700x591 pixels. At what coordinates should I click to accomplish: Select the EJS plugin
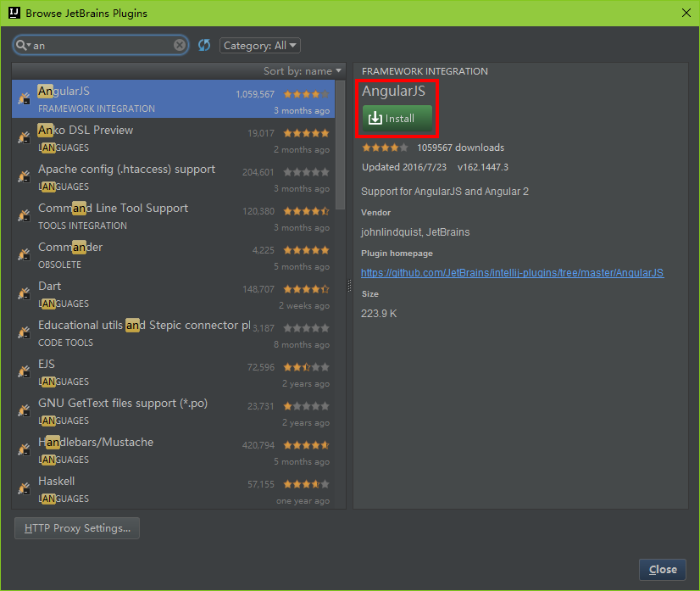point(173,372)
